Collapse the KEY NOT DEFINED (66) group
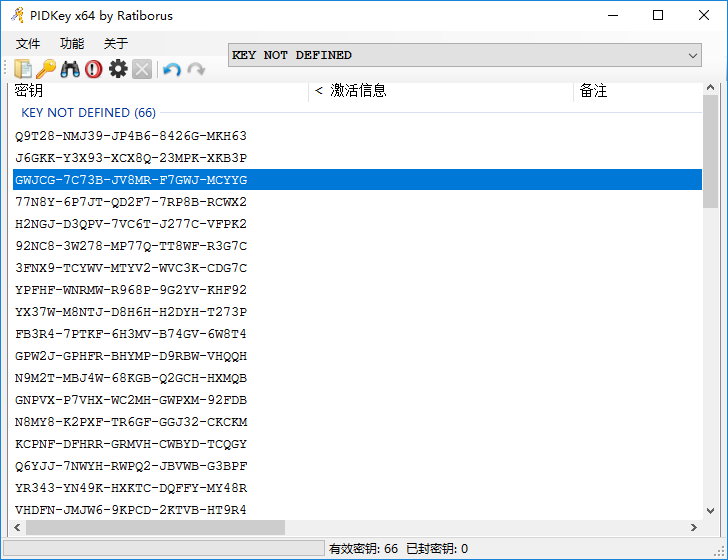Viewport: 728px width, 560px height. tap(88, 113)
